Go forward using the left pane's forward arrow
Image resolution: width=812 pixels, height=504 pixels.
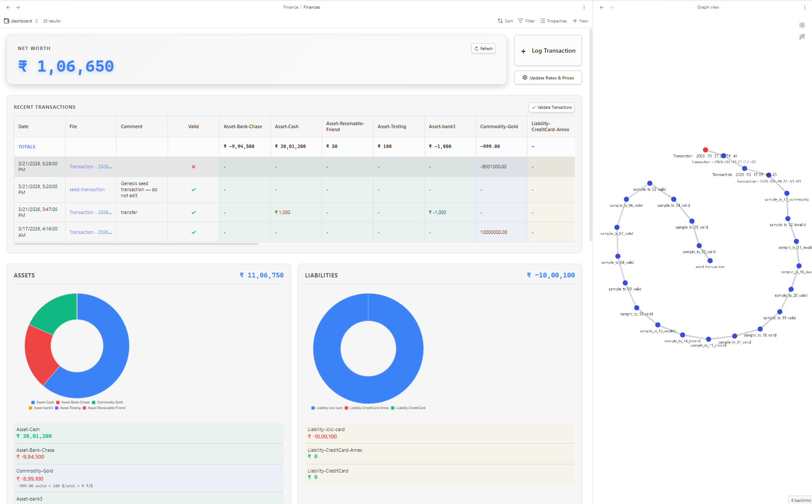tap(18, 7)
